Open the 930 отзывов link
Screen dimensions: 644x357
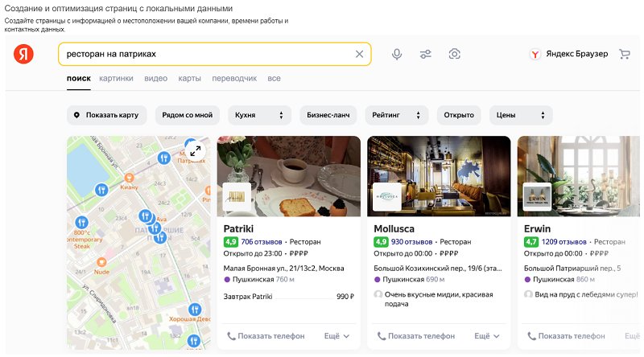tap(411, 242)
